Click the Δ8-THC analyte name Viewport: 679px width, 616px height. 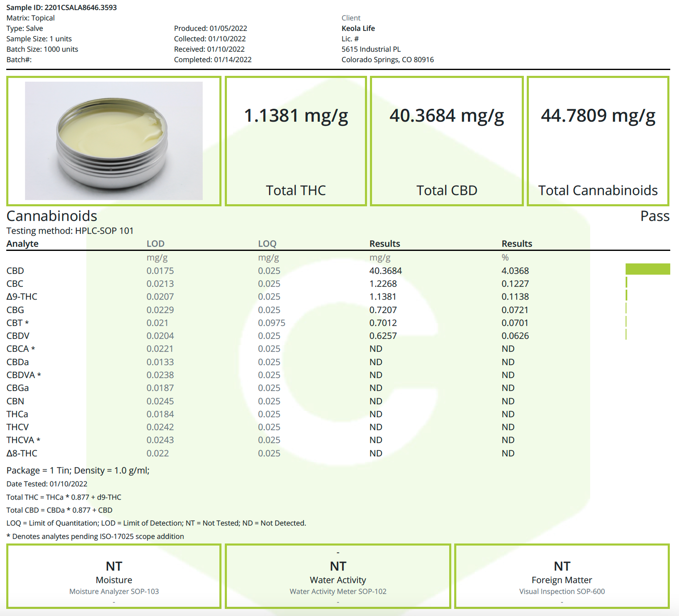[x=22, y=453]
